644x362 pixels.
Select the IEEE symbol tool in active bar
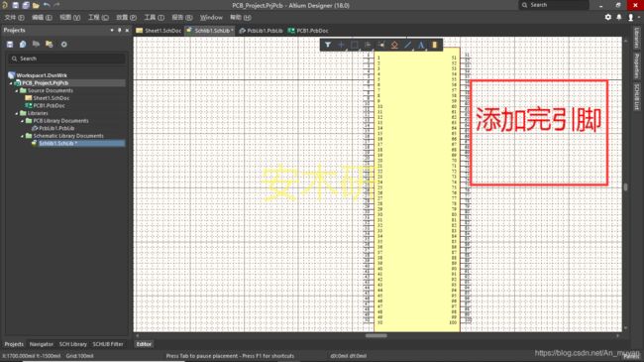394,45
